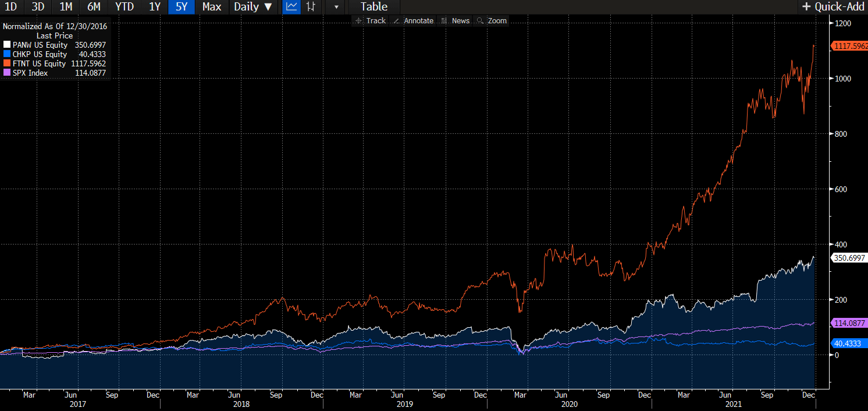868x411 pixels.
Task: Switch to the 1Y period tab
Action: tap(153, 7)
